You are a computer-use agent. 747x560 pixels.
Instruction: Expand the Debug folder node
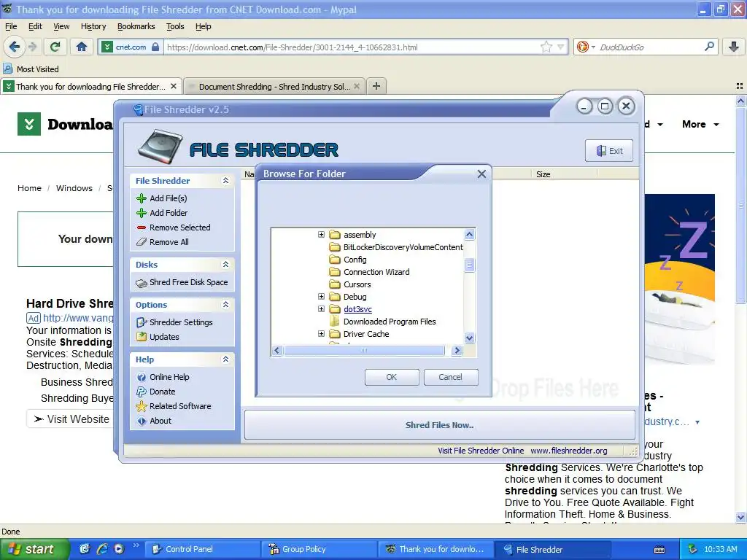321,297
